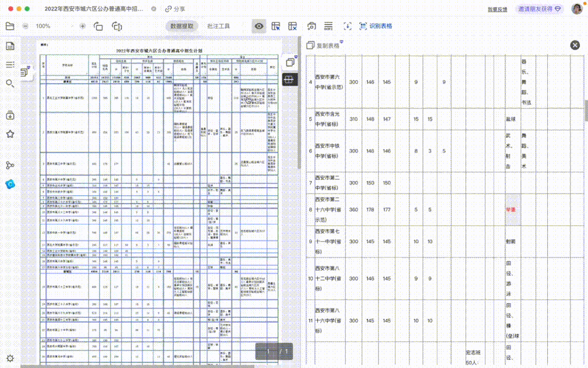Open the document page sidebar icon
The image size is (588, 368).
coord(10,46)
